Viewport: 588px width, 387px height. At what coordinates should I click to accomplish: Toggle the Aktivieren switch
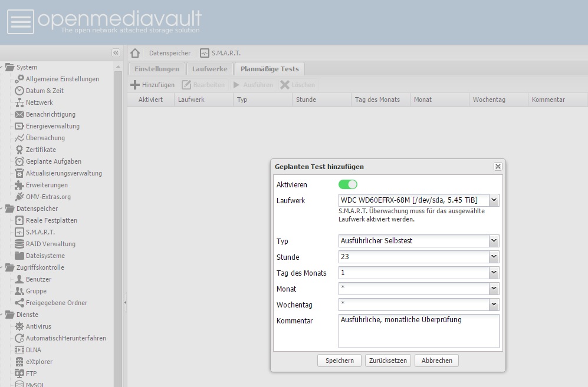point(348,184)
